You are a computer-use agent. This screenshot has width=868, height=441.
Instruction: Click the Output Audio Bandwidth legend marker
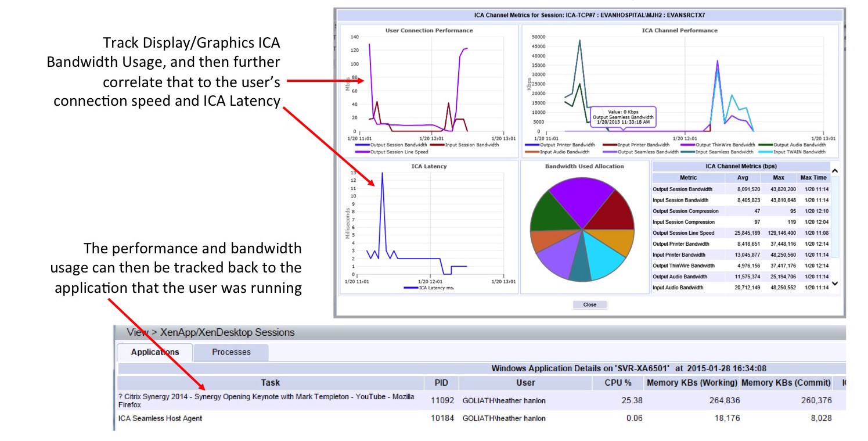point(763,145)
